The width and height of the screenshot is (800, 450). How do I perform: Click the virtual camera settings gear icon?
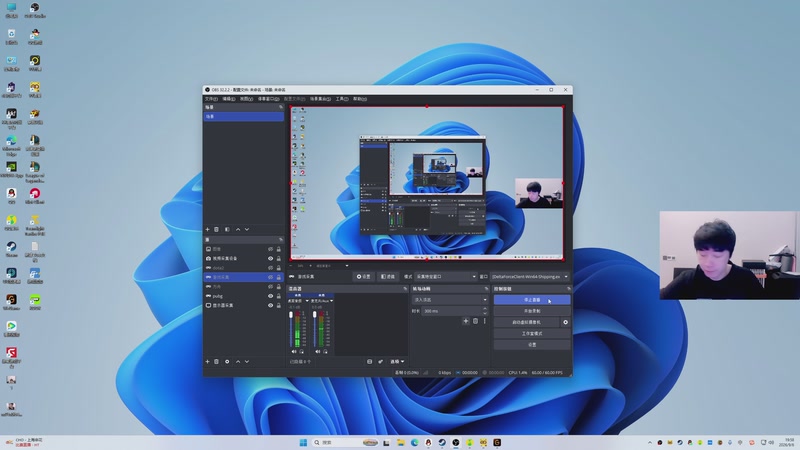click(565, 322)
